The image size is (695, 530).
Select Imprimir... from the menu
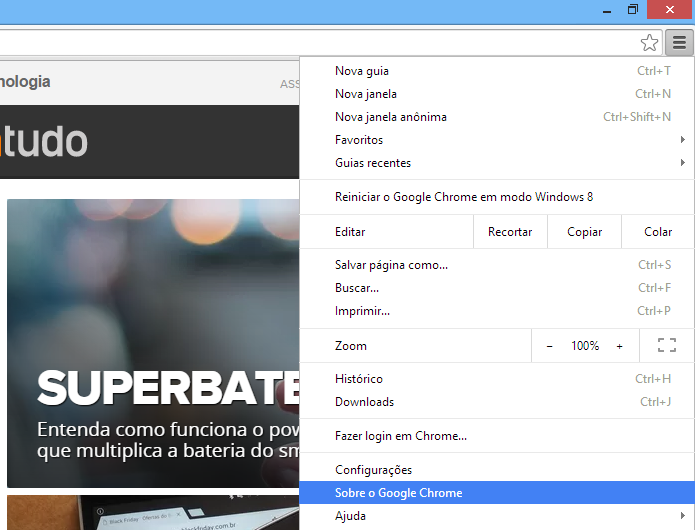pos(497,311)
